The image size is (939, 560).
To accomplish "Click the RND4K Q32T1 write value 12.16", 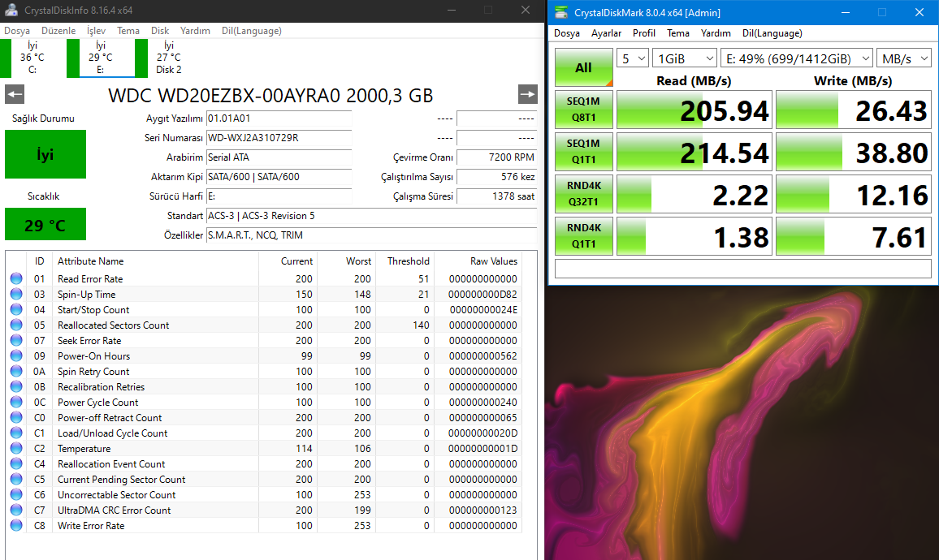I will pos(854,195).
